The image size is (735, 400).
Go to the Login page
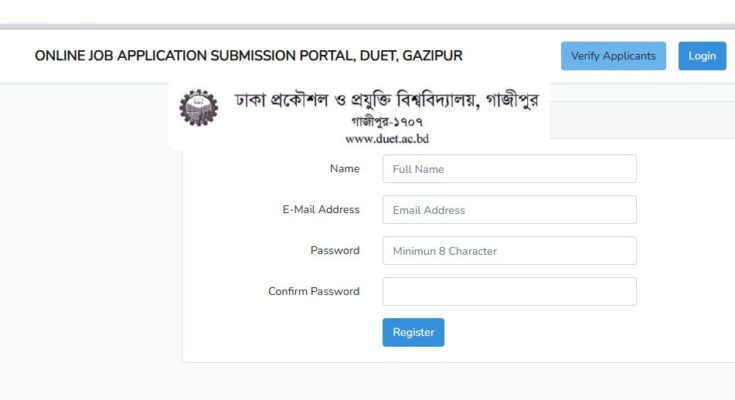tap(702, 56)
